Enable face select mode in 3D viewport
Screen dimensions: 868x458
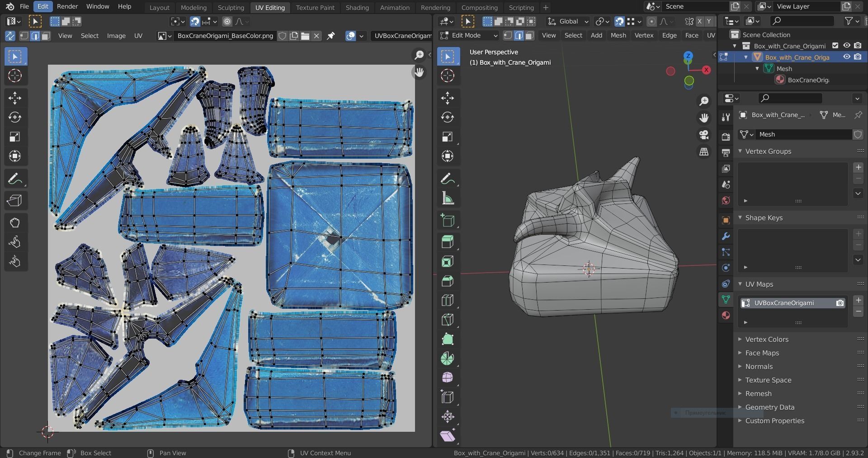(x=530, y=35)
